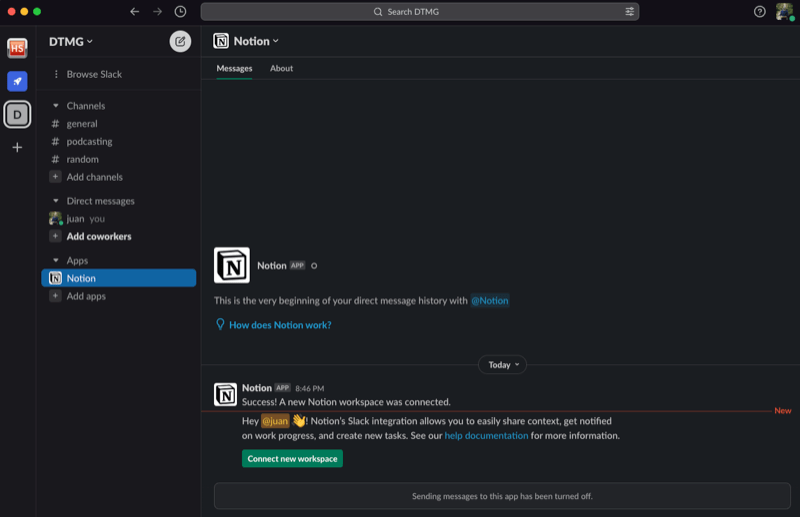
Task: Switch to the Messages tab
Action: (234, 68)
